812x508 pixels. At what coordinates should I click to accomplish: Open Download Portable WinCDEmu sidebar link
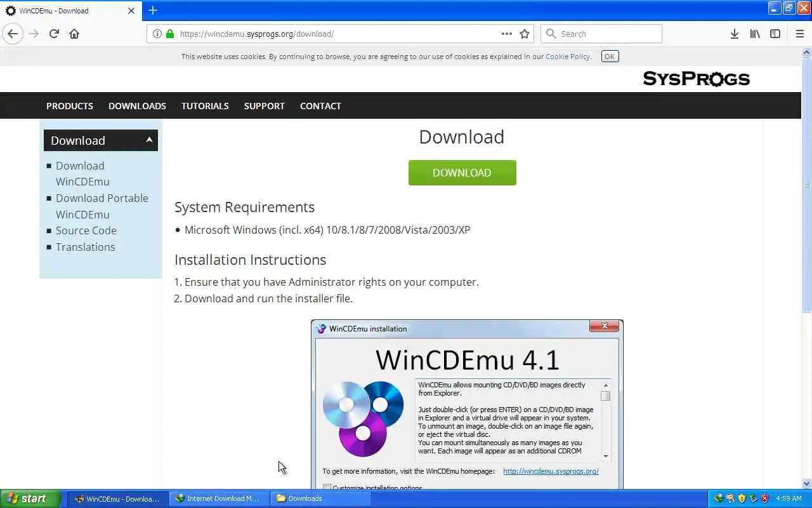pos(102,206)
